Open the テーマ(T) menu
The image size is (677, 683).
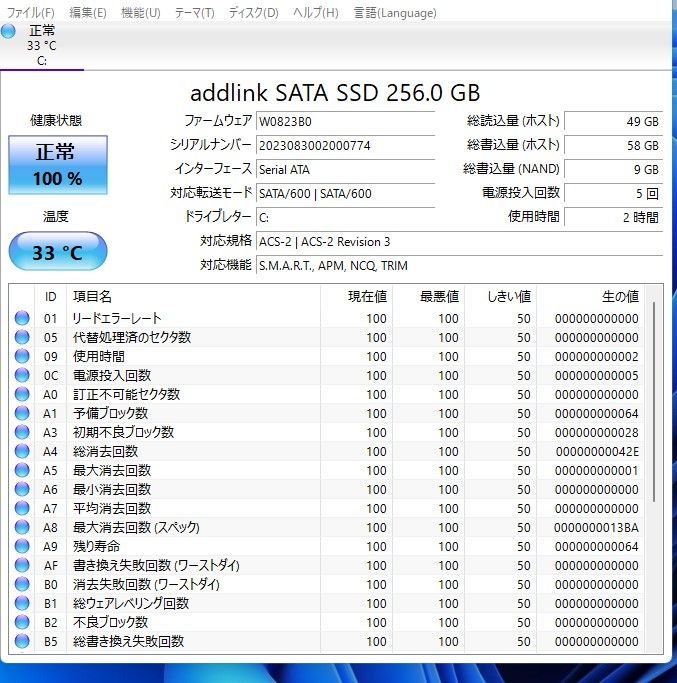tap(194, 13)
